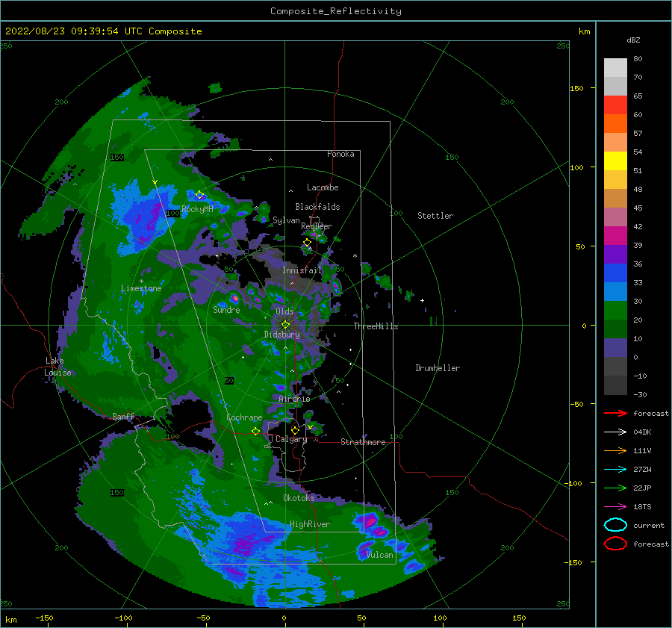Click the Vulcan city label
This screenshot has width=672, height=628.
pos(379,555)
